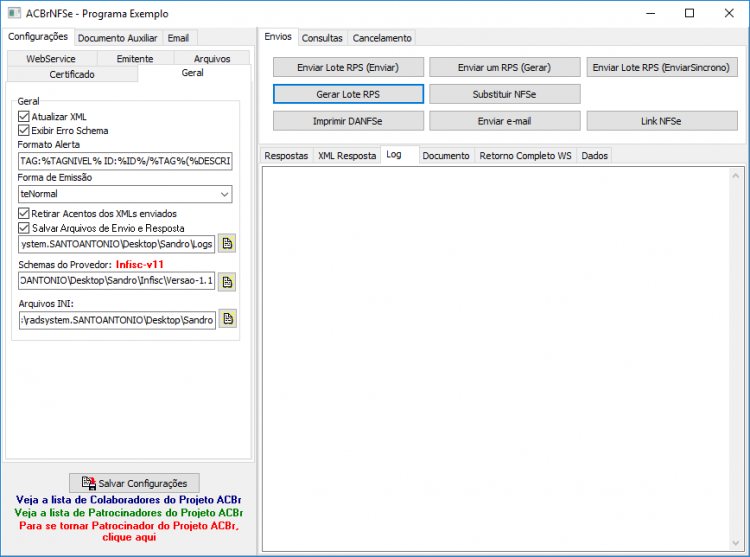Open the Documento Auxiliar tab
750x557 pixels.
[118, 38]
